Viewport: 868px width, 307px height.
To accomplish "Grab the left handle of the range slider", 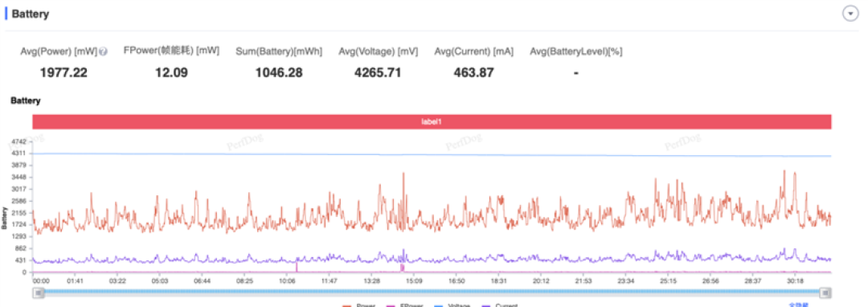I will click(39, 293).
